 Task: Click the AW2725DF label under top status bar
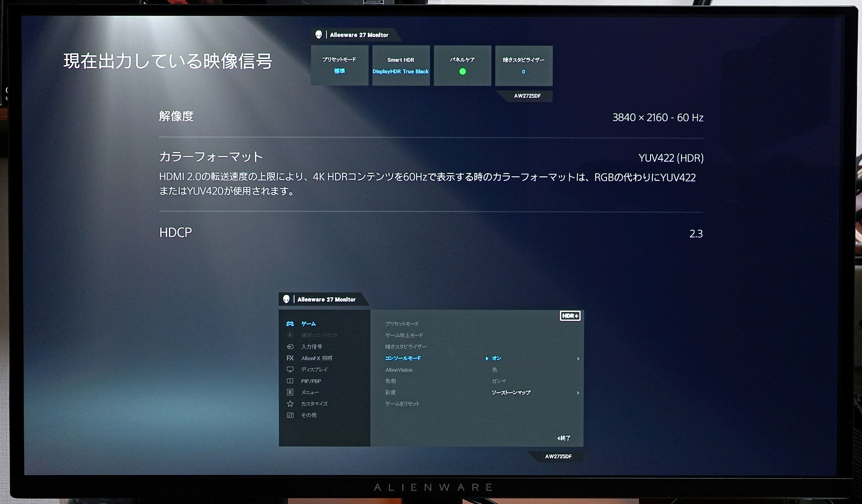527,96
